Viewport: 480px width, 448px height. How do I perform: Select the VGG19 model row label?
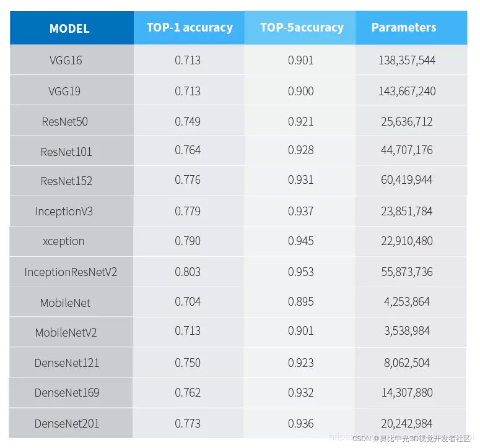pyautogui.click(x=64, y=91)
